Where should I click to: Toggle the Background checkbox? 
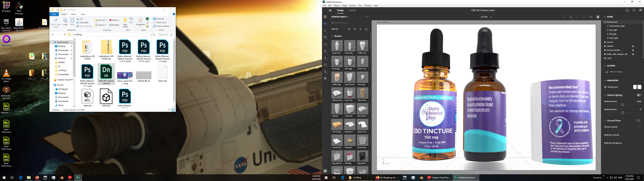[x=605, y=87]
